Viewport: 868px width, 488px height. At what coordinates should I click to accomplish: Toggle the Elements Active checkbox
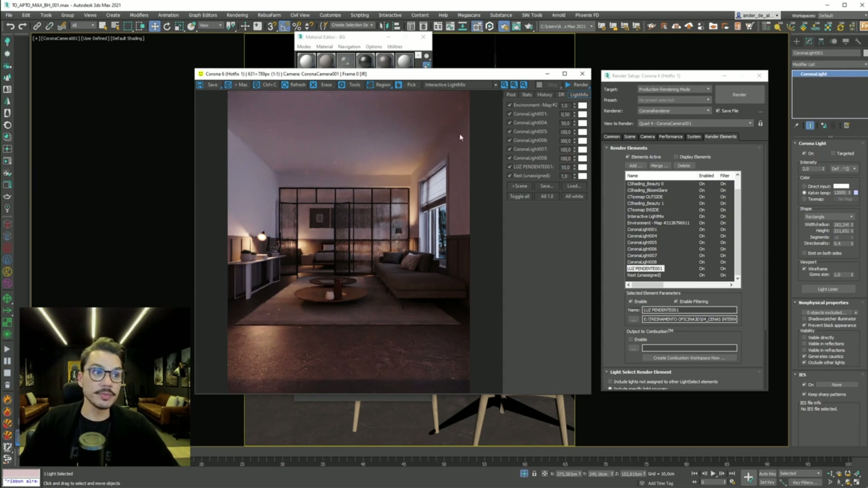click(627, 157)
